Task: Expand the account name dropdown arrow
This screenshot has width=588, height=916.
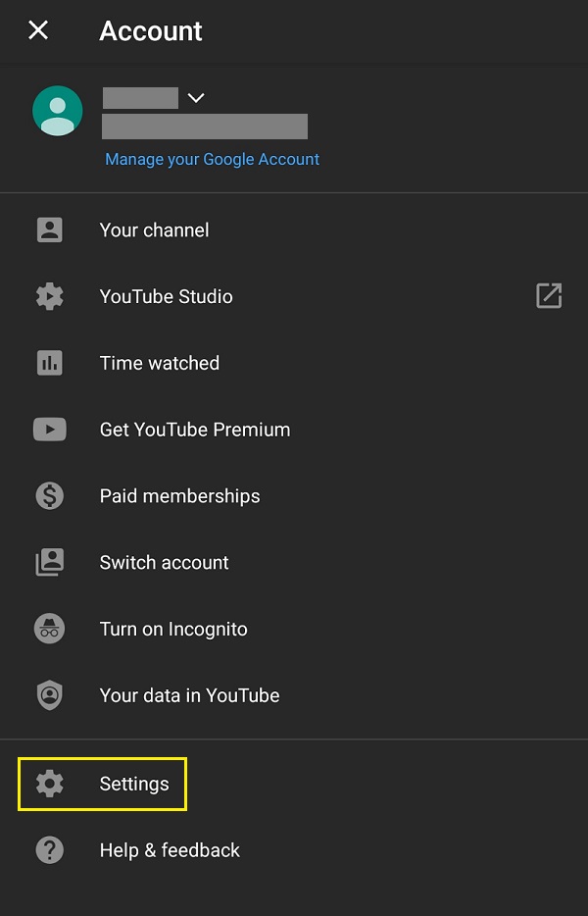Action: pos(196,97)
